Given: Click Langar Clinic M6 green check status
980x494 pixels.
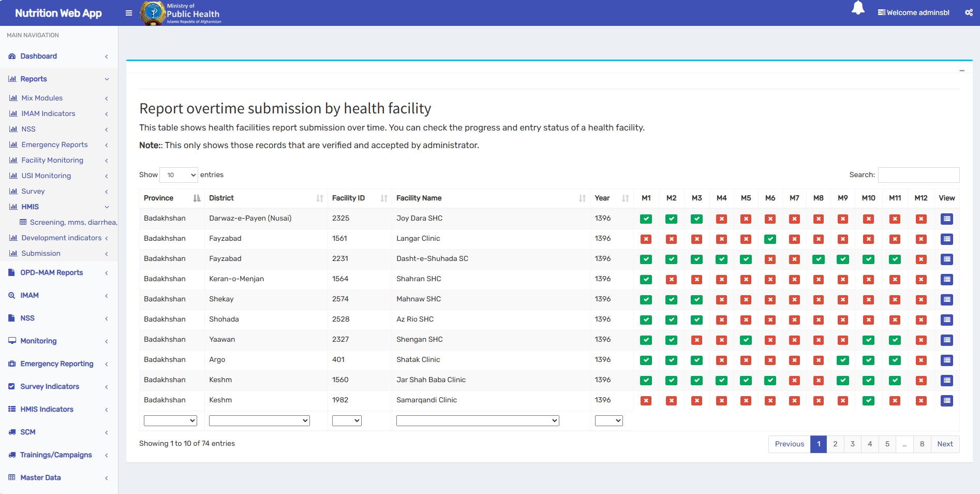Looking at the screenshot, I should pyautogui.click(x=770, y=239).
